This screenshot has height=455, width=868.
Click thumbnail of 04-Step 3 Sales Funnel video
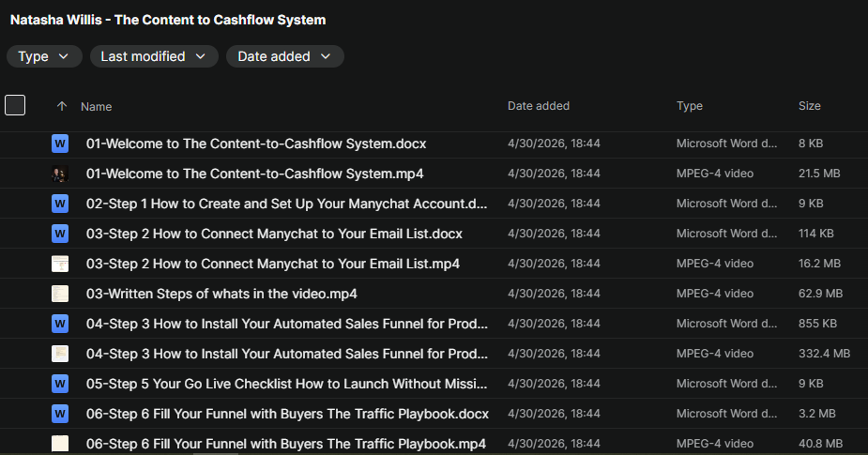60,353
